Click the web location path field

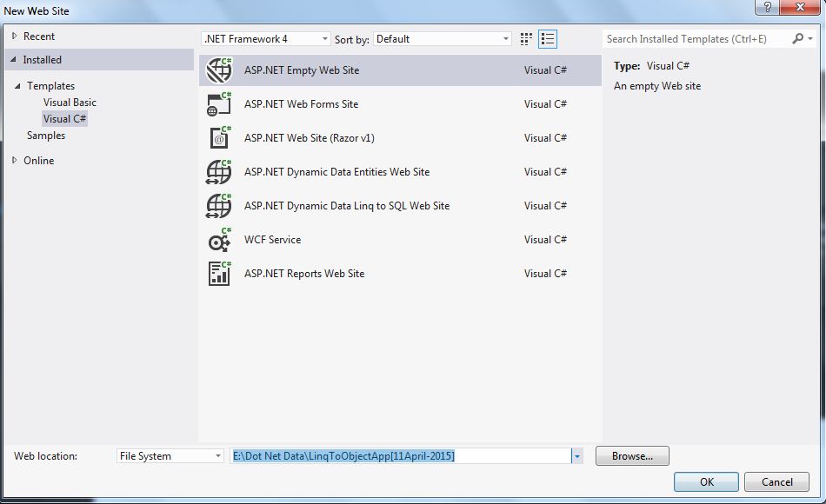(x=400, y=456)
